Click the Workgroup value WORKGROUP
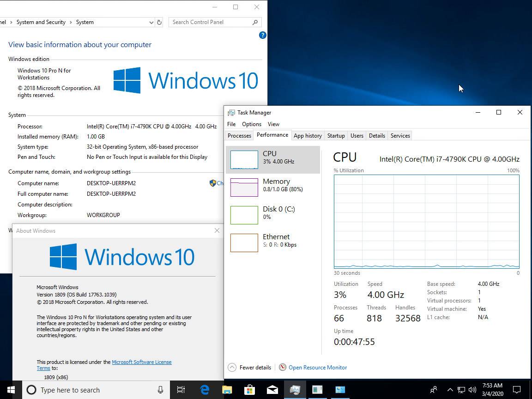The width and height of the screenshot is (532, 399). [103, 215]
